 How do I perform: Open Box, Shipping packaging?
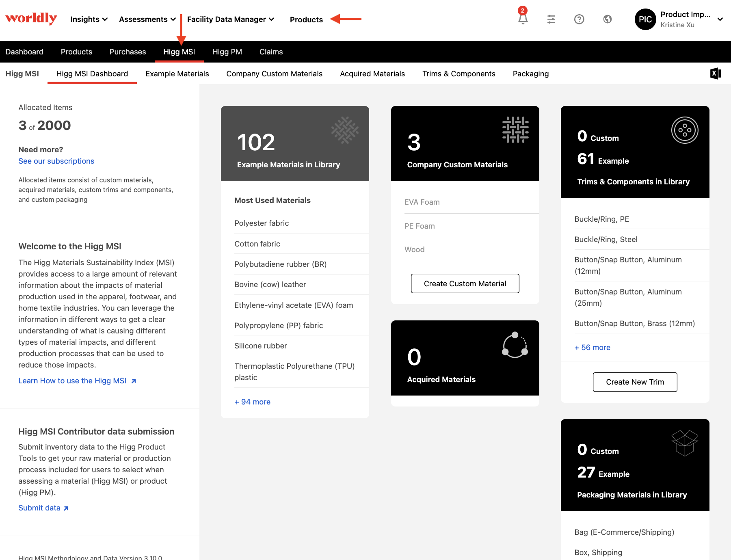point(642,552)
